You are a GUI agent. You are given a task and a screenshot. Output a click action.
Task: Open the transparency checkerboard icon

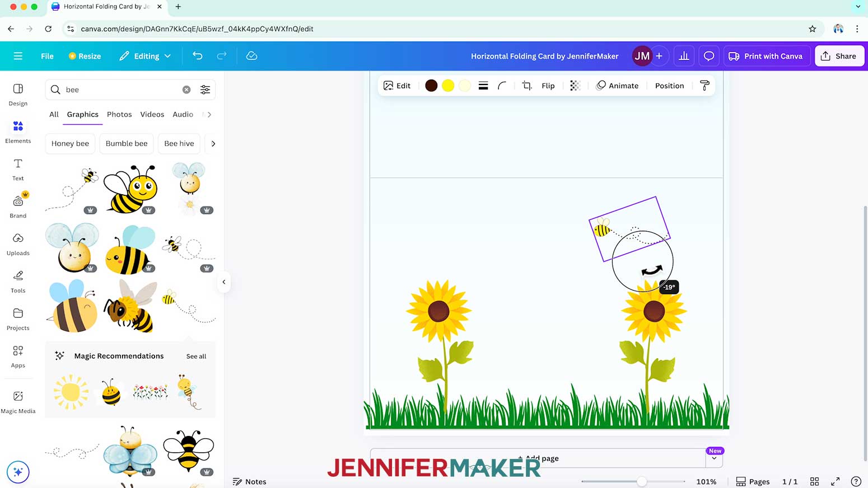tap(575, 86)
